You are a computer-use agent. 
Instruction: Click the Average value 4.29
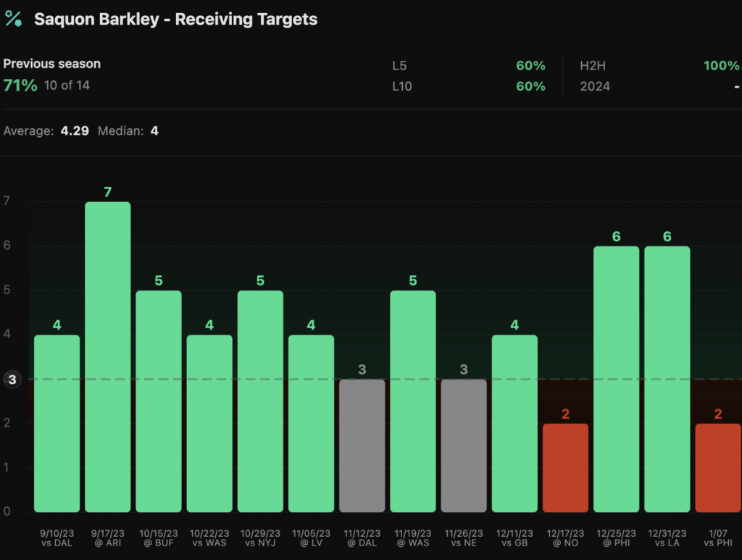click(75, 131)
